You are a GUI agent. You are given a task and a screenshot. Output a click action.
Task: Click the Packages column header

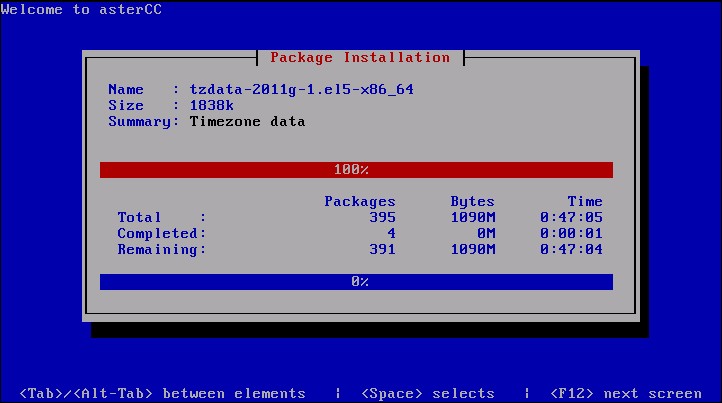(360, 201)
